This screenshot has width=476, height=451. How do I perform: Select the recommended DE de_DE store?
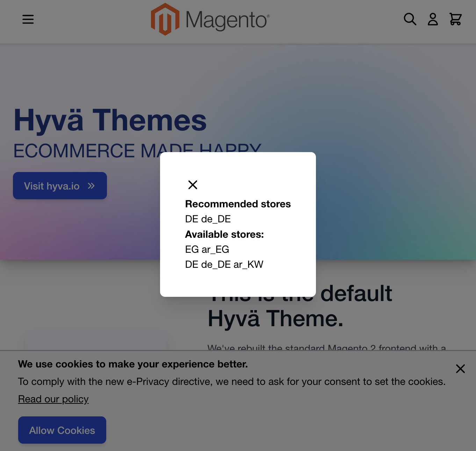pyautogui.click(x=208, y=219)
